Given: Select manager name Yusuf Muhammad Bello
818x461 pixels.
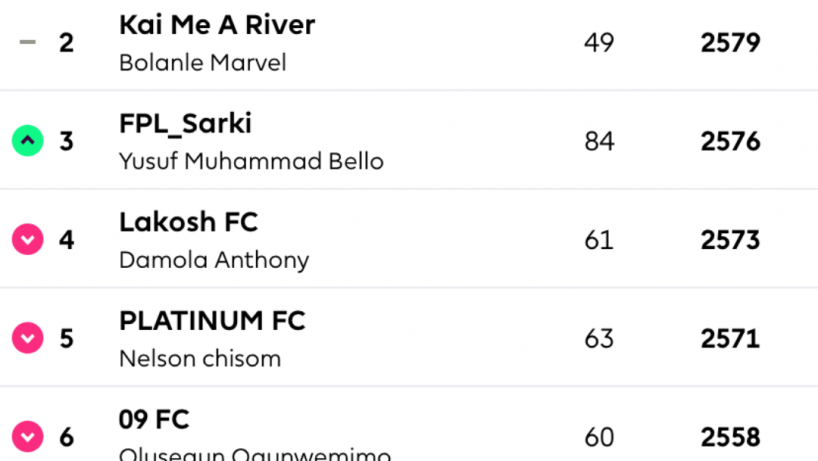Looking at the screenshot, I should click(251, 161).
